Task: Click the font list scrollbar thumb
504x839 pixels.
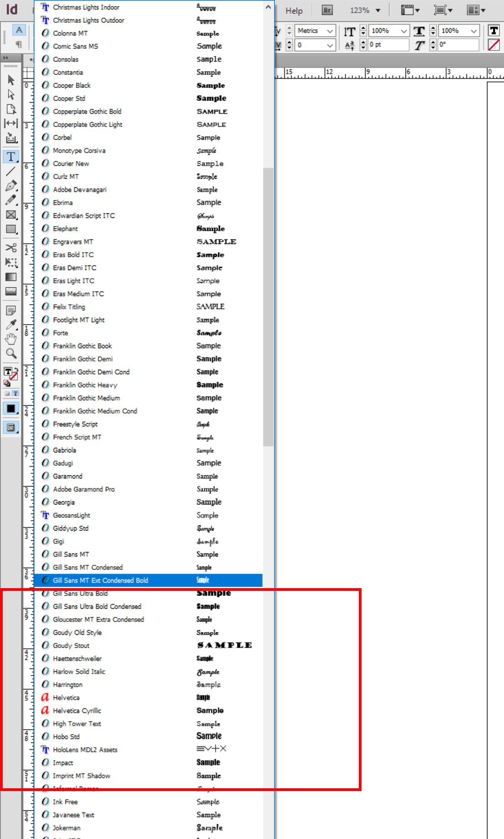Action: point(268,307)
